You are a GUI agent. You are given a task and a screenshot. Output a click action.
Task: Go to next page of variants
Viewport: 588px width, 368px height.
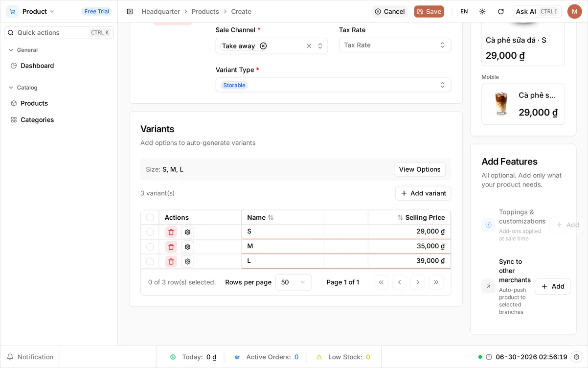coord(418,282)
